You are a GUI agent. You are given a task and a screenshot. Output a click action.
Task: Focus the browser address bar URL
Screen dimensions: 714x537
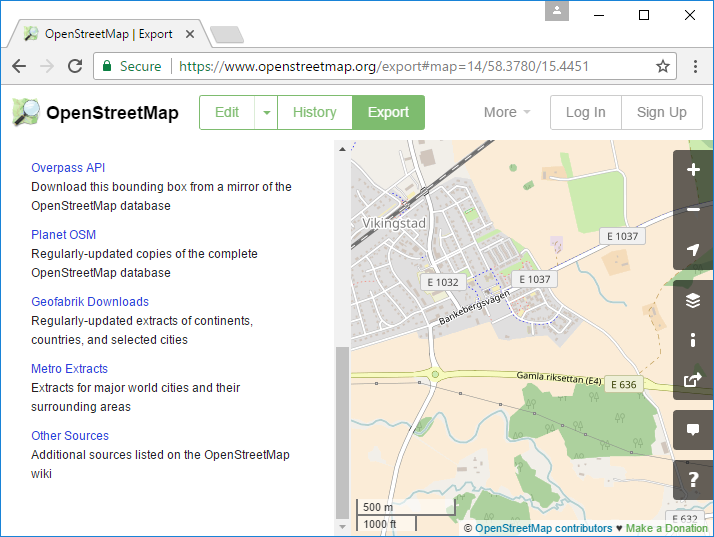[384, 66]
